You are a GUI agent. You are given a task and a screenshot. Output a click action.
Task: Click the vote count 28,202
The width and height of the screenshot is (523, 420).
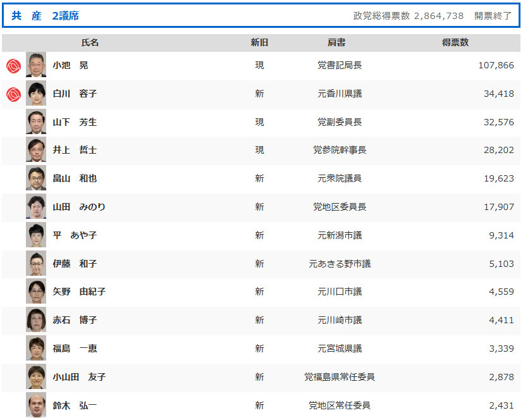pos(498,150)
